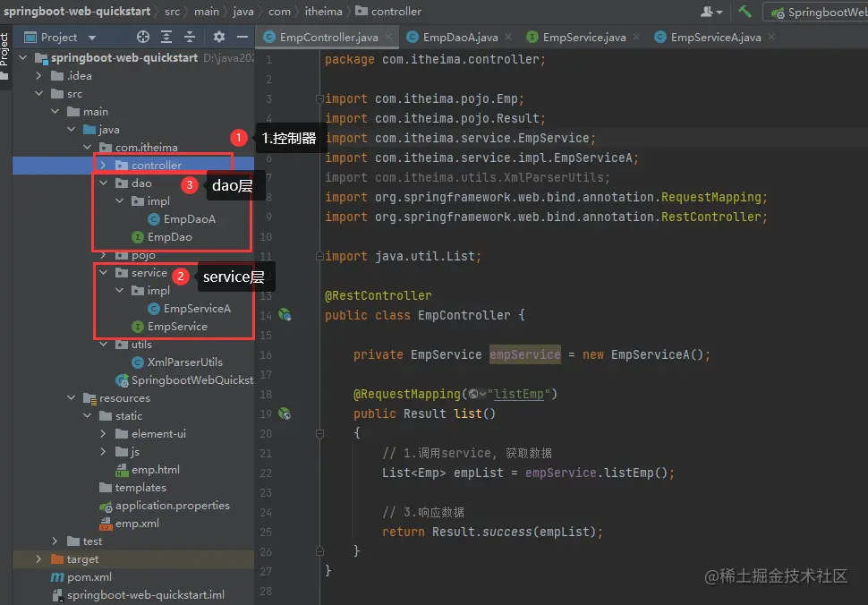Click the gutter icon beside the list() method

pyautogui.click(x=285, y=413)
